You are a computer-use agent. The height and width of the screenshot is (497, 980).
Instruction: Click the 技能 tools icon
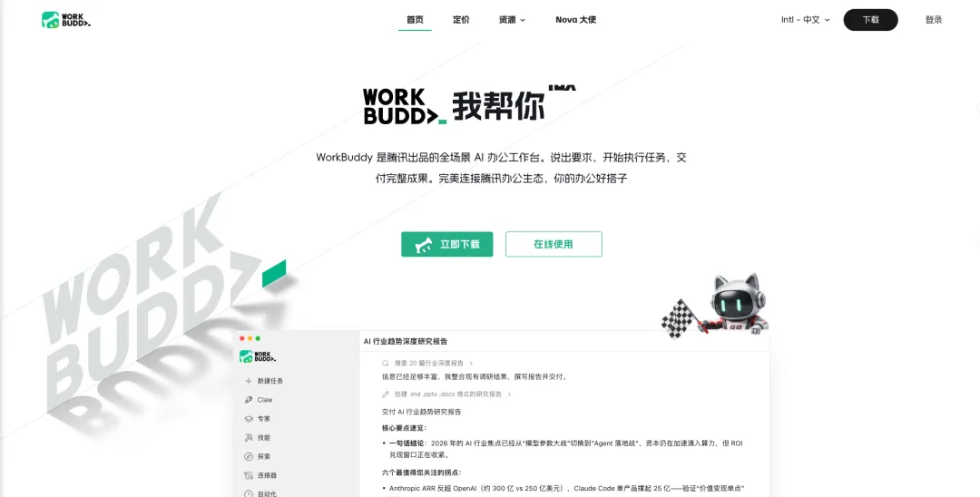248,438
